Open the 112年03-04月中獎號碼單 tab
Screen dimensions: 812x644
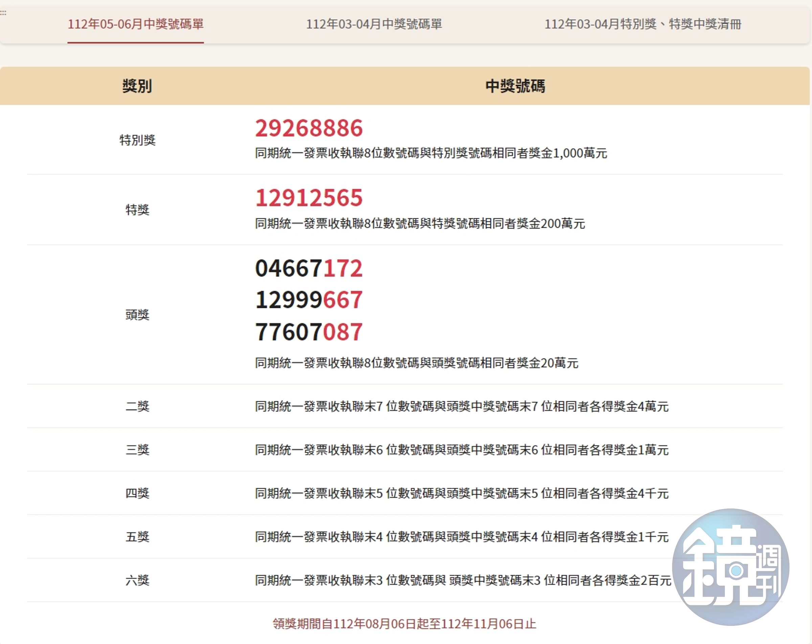pos(374,24)
